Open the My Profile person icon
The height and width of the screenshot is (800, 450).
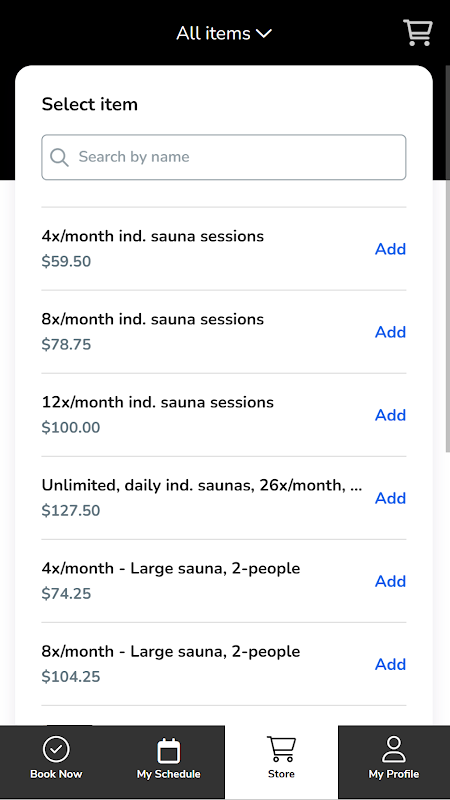[x=394, y=749]
